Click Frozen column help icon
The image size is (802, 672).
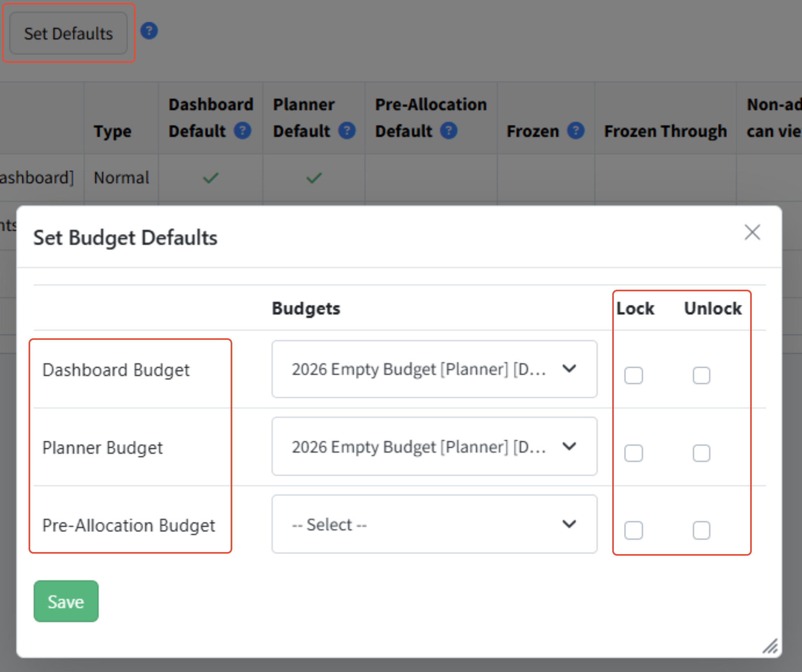coord(576,131)
